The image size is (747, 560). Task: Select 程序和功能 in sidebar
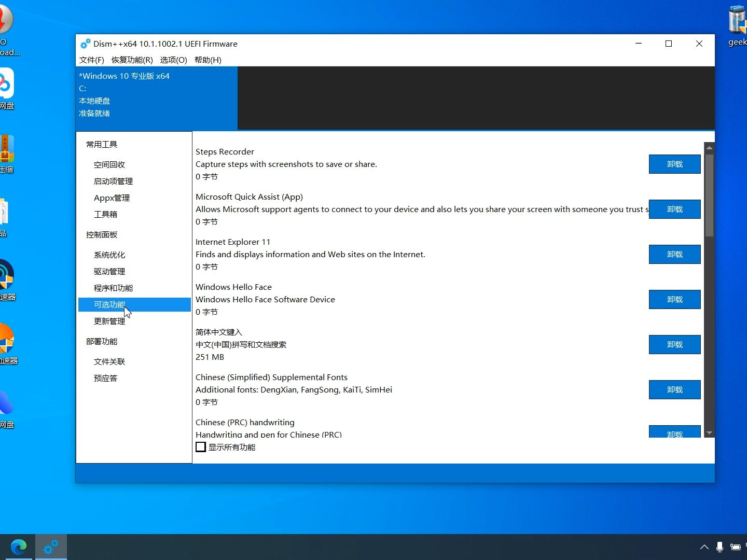[113, 288]
